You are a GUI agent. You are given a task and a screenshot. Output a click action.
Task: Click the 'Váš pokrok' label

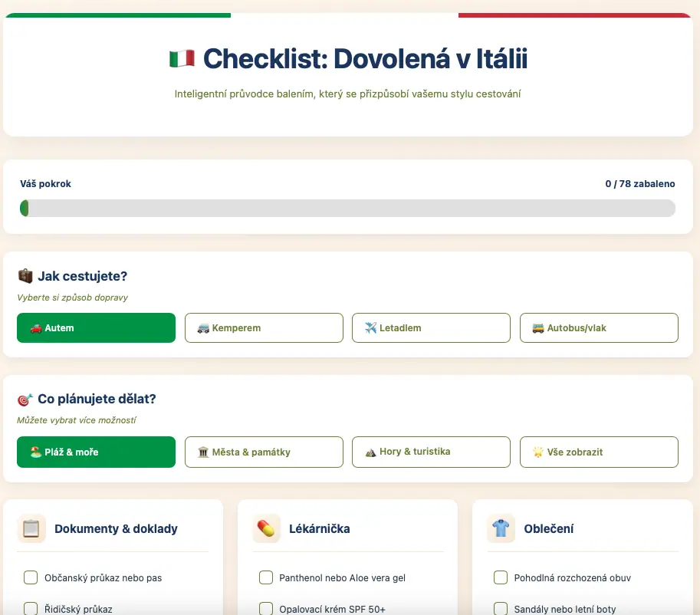(45, 183)
